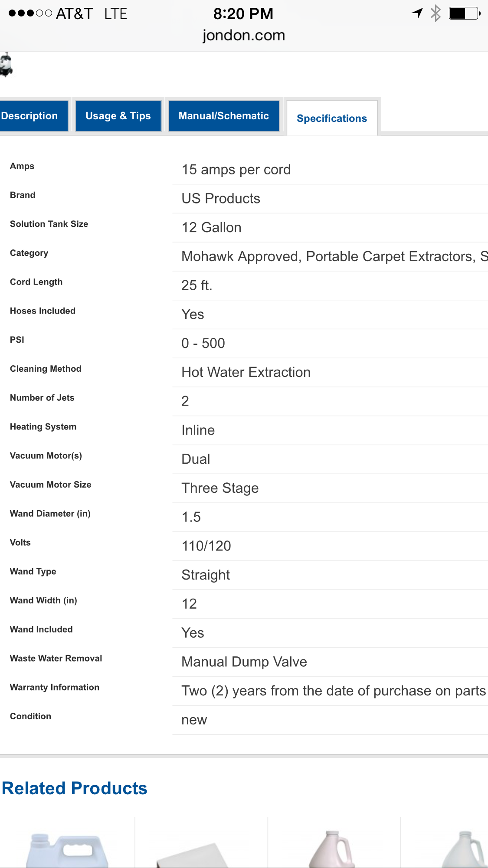The height and width of the screenshot is (868, 488).
Task: Tap the carpet extractor product image
Action: pyautogui.click(x=6, y=65)
